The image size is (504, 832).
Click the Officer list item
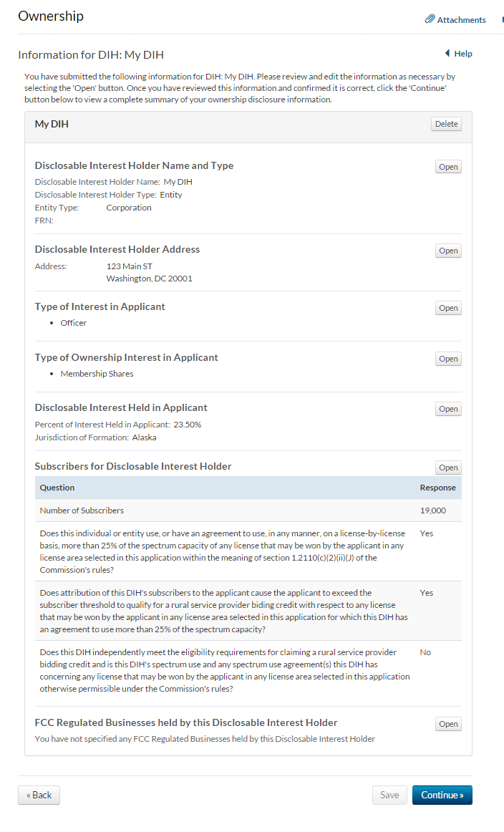pos(73,323)
